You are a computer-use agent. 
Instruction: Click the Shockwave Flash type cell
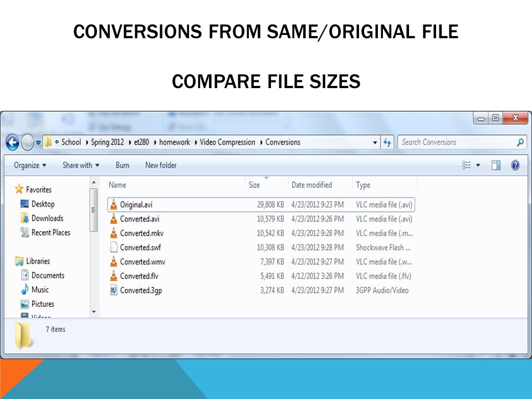(x=383, y=247)
